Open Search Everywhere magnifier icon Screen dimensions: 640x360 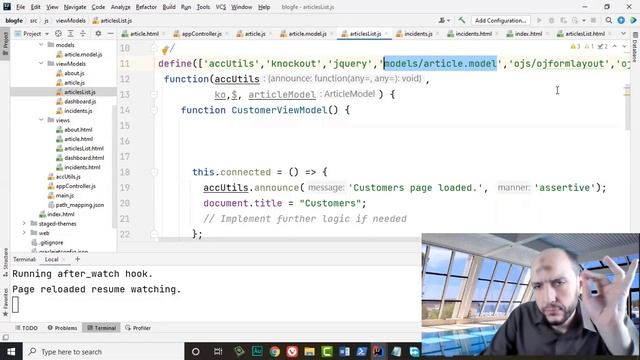[609, 20]
